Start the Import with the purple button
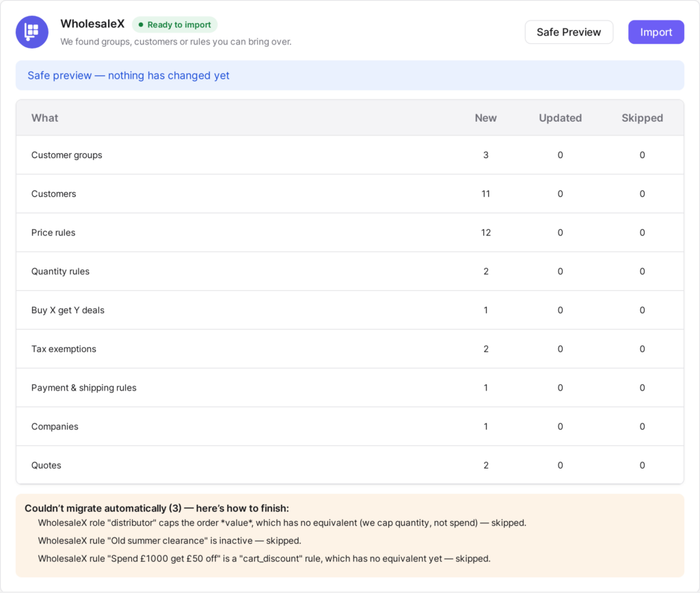This screenshot has height=593, width=700. pyautogui.click(x=656, y=32)
